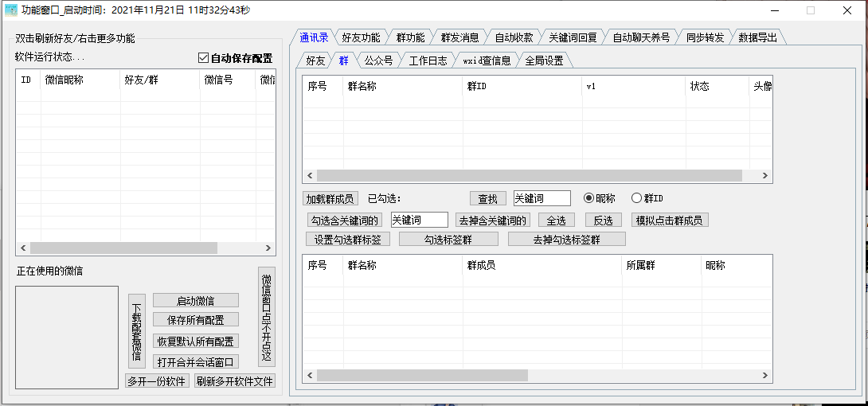Click the 加载群成员 button
Image resolution: width=868 pixels, height=406 pixels.
tap(331, 199)
